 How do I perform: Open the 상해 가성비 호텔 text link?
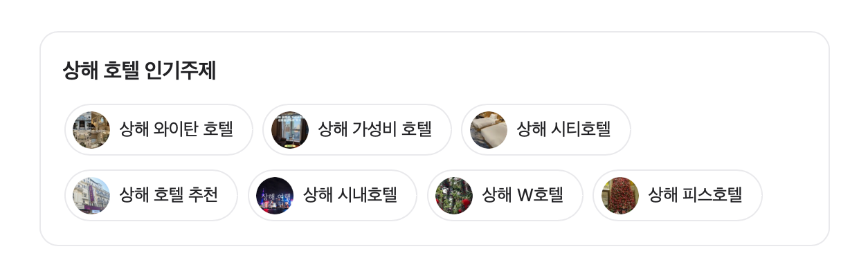pos(374,129)
